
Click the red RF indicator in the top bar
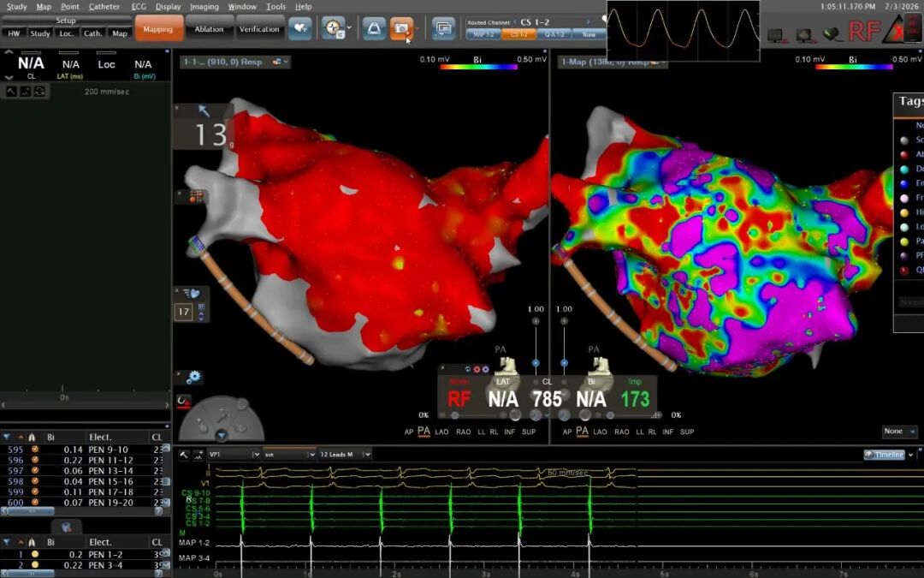click(864, 31)
